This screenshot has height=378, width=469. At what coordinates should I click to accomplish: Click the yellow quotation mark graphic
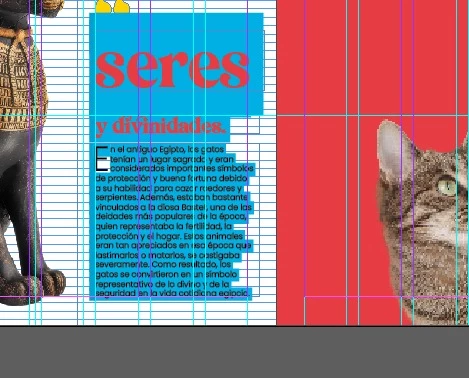(x=113, y=7)
